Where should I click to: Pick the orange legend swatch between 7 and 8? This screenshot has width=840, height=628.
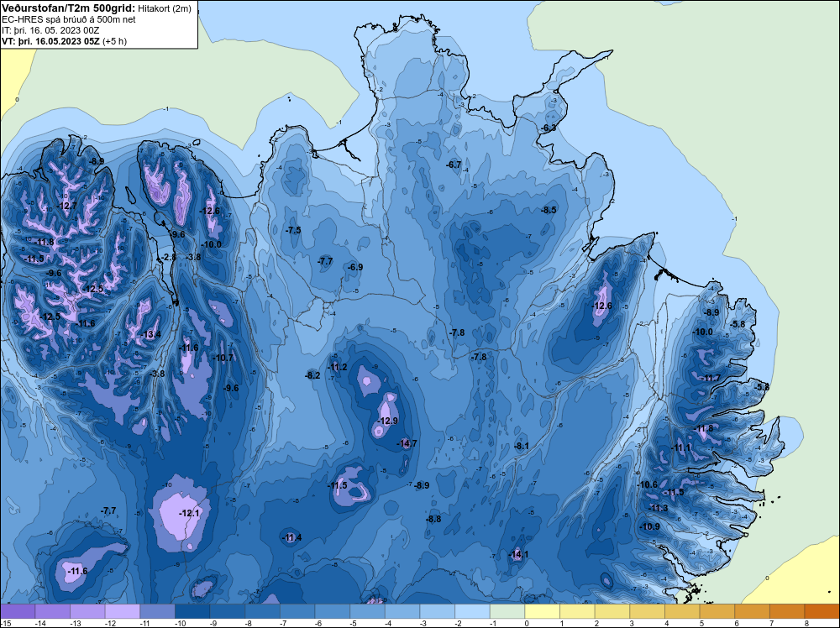pos(787,611)
